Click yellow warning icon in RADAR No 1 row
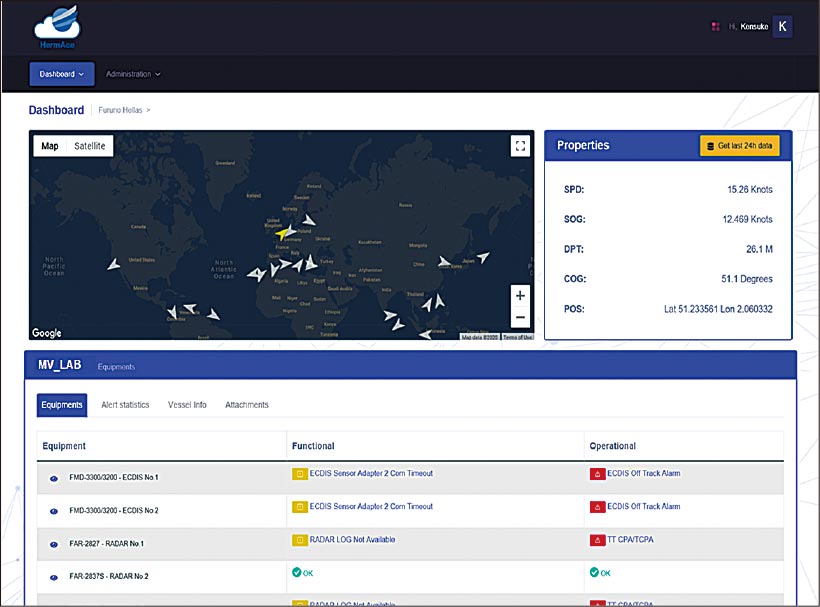 tap(300, 540)
